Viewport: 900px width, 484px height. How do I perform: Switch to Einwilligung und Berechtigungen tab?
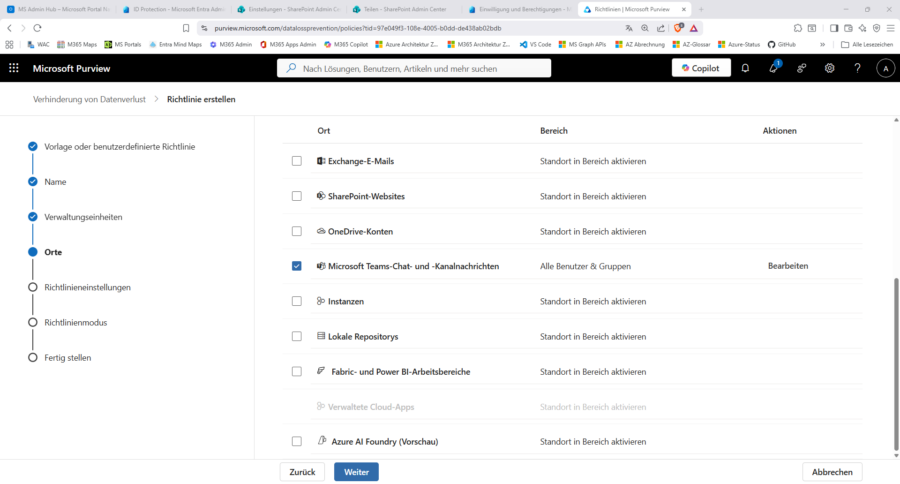(x=518, y=9)
